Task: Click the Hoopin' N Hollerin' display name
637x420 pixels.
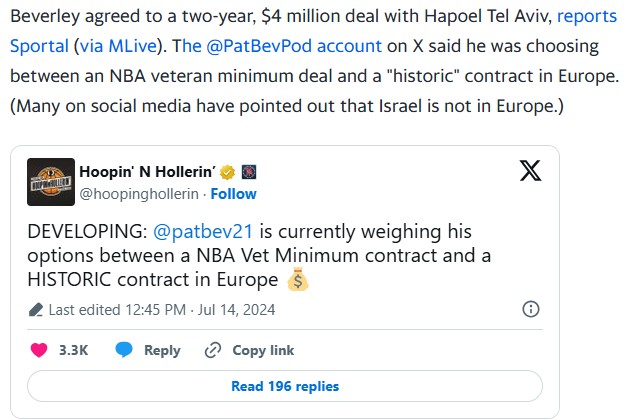Action: point(147,172)
